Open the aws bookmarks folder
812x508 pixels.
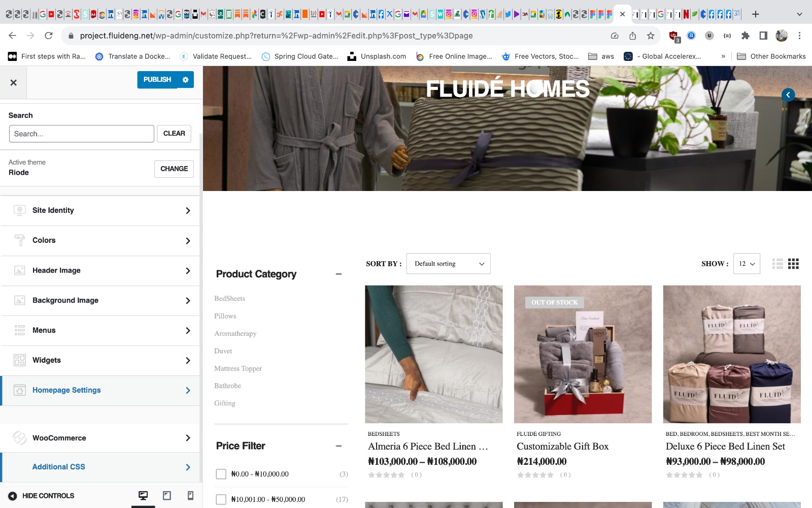point(601,56)
